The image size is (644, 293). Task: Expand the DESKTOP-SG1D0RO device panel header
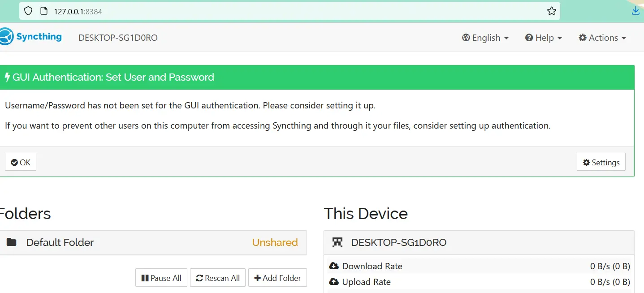tap(478, 242)
